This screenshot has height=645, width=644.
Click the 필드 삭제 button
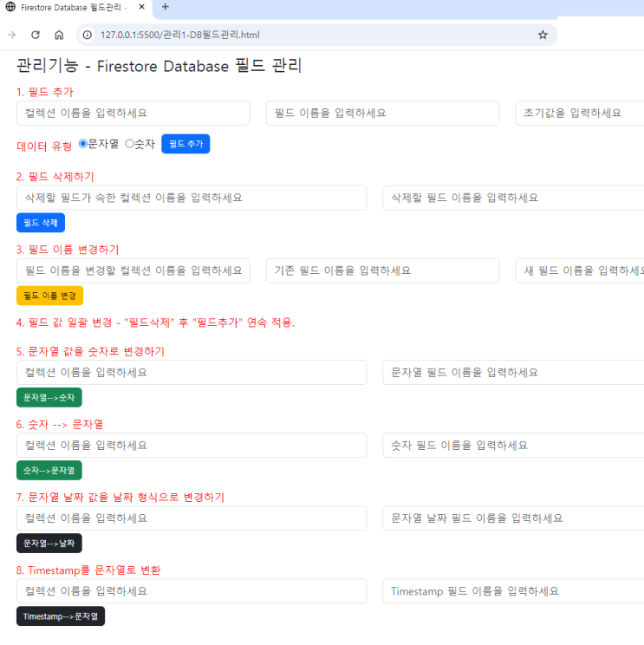41,223
